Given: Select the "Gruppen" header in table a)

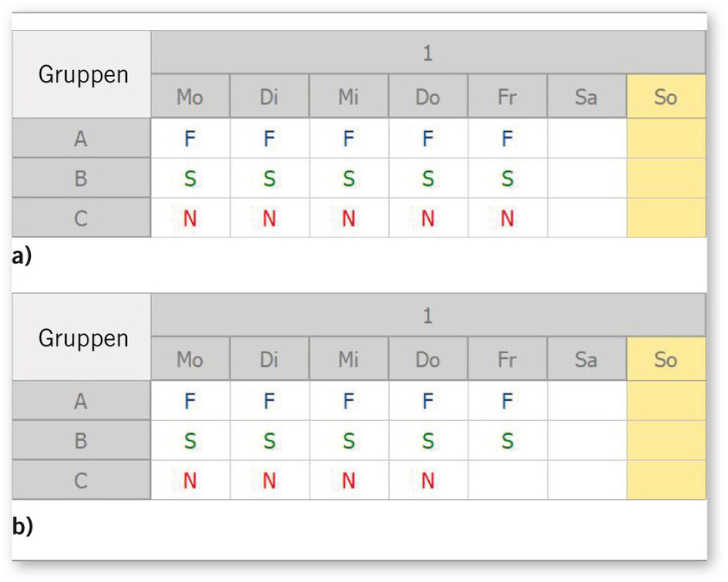Looking at the screenshot, I should coord(82,74).
